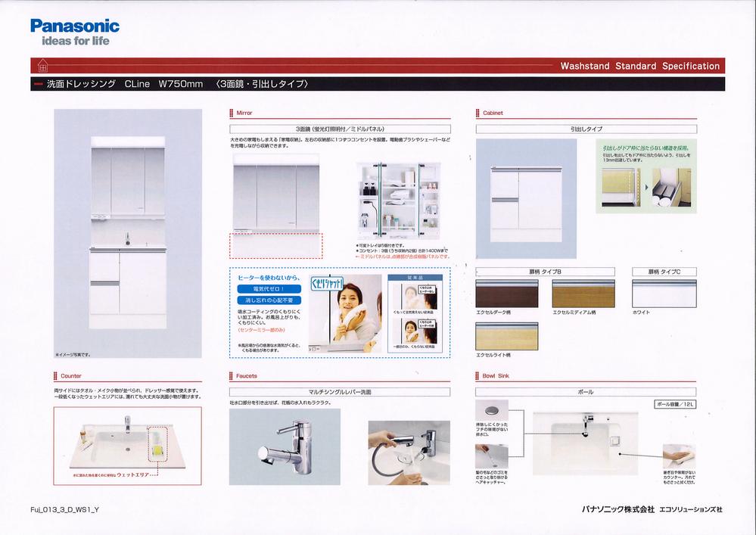
Task: Click the 扉柄 タイプB label
Action: click(506, 272)
